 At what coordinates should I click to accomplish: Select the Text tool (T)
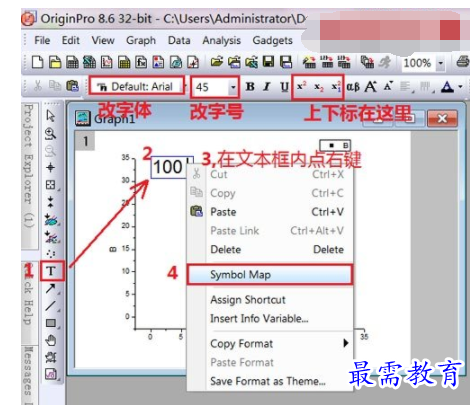(51, 271)
